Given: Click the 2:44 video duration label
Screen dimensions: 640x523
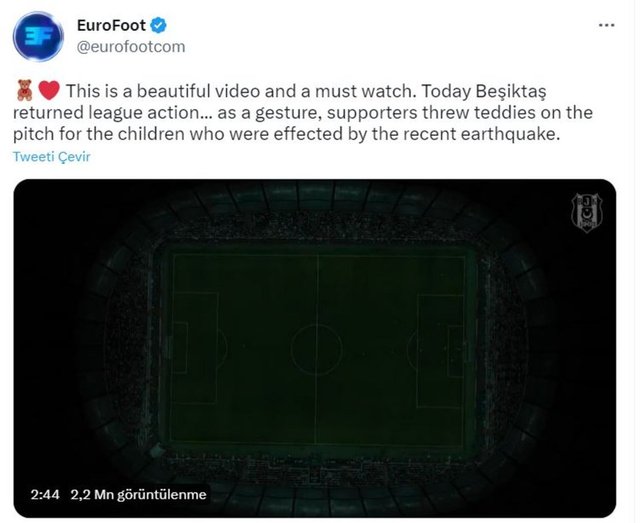Looking at the screenshot, I should pyautogui.click(x=43, y=494).
